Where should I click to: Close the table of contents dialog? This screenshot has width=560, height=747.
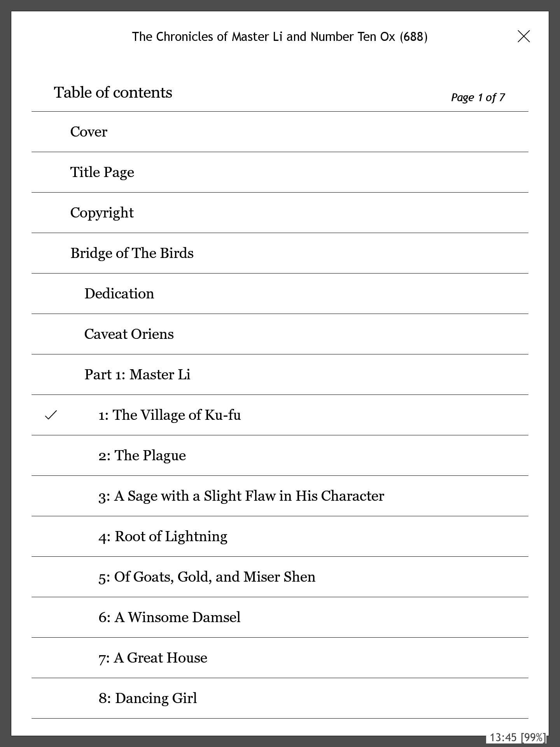(524, 37)
